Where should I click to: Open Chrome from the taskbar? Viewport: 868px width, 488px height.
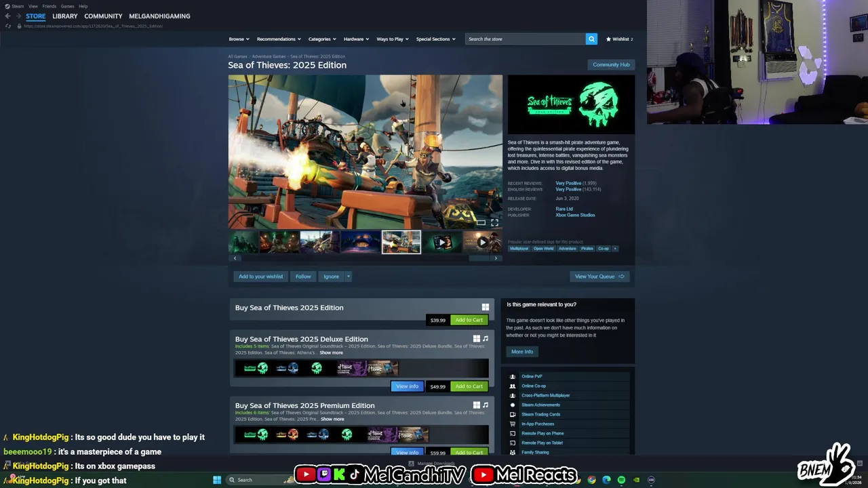pyautogui.click(x=591, y=480)
